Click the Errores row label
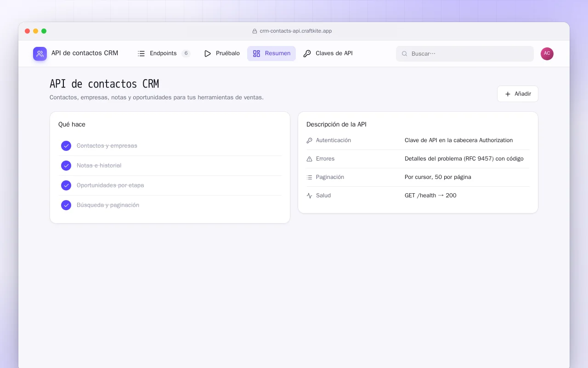588x368 pixels. [325, 159]
